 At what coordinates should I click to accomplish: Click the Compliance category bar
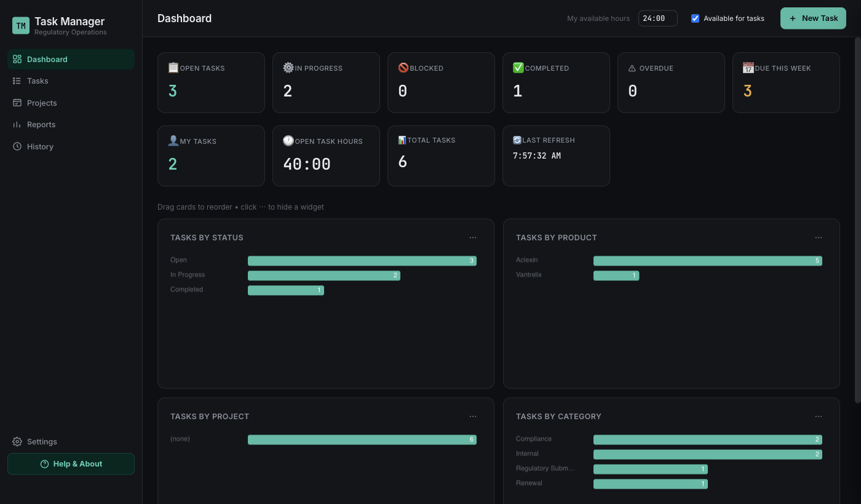click(x=708, y=439)
